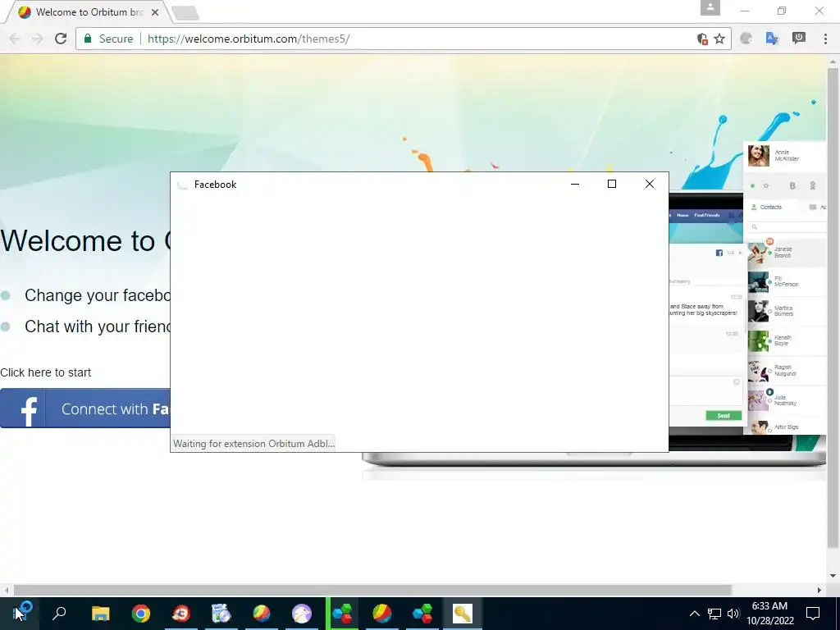840x630 pixels.
Task: Click the down arrow of vertical scrollbar
Action: coord(833,576)
